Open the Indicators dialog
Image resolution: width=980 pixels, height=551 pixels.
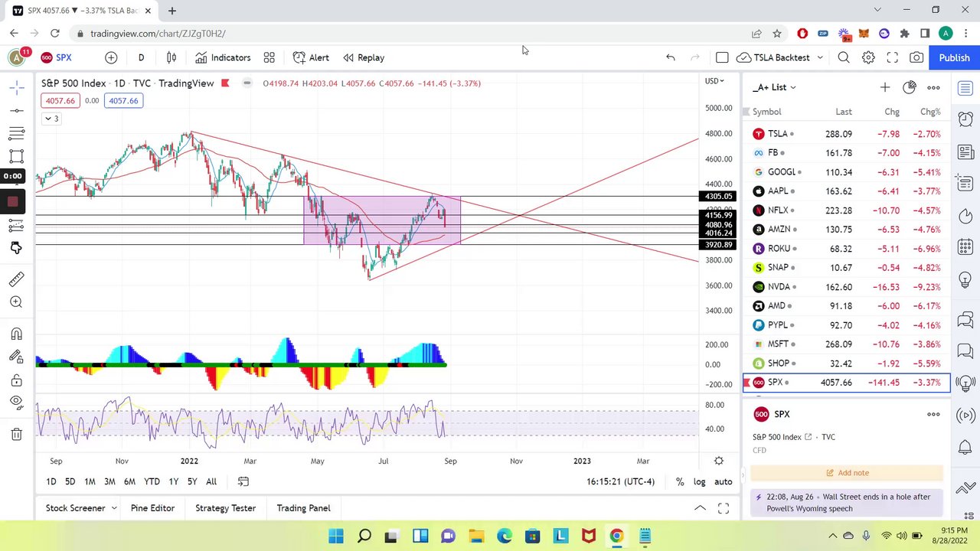[x=223, y=57]
